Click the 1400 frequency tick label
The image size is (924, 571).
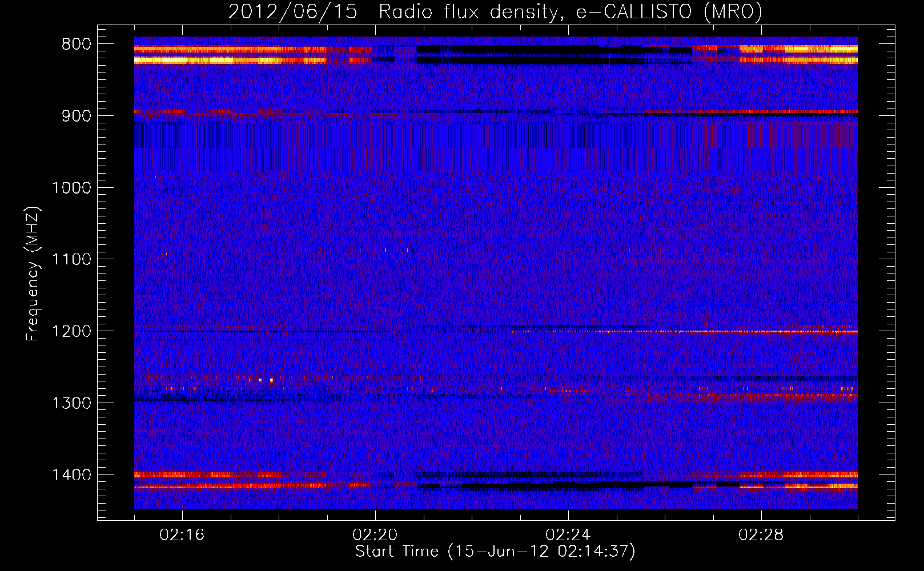coord(71,475)
